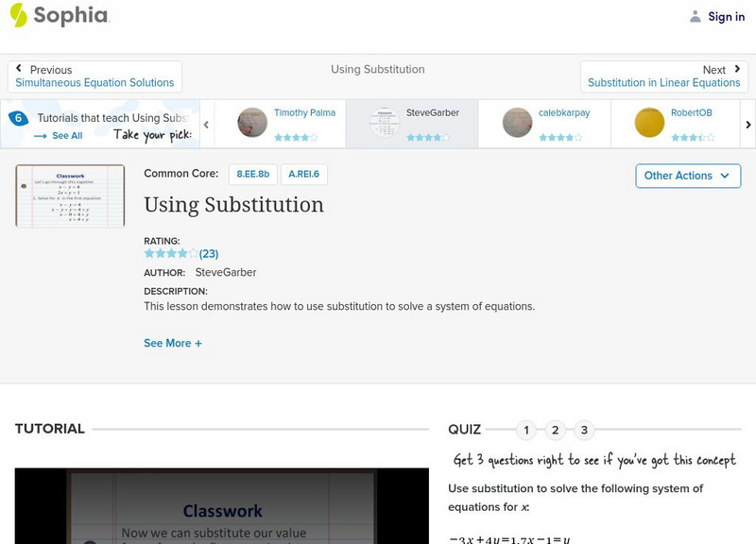Open the Classwork tutorial thumbnail
Viewport: 756px width, 544px height.
(68, 195)
